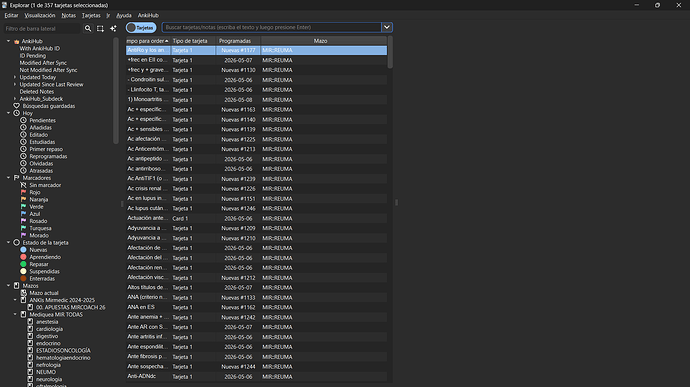Open the AnkiHub menu
The width and height of the screenshot is (690, 387).
click(148, 15)
